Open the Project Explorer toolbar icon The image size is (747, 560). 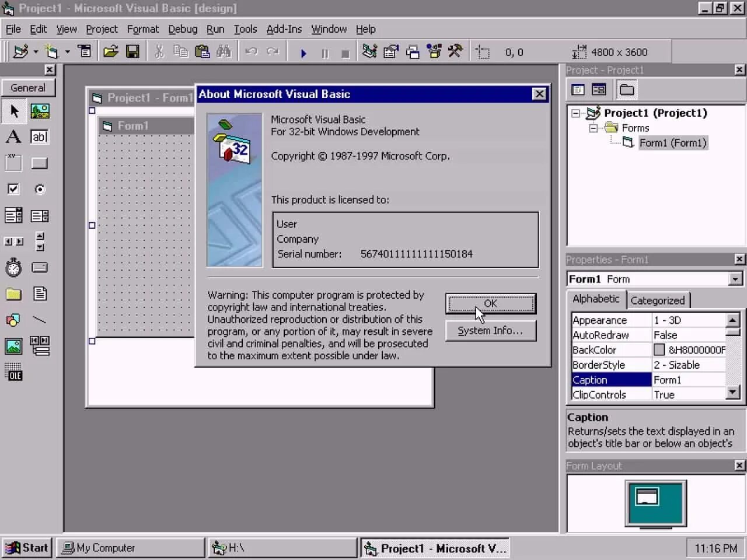369,52
